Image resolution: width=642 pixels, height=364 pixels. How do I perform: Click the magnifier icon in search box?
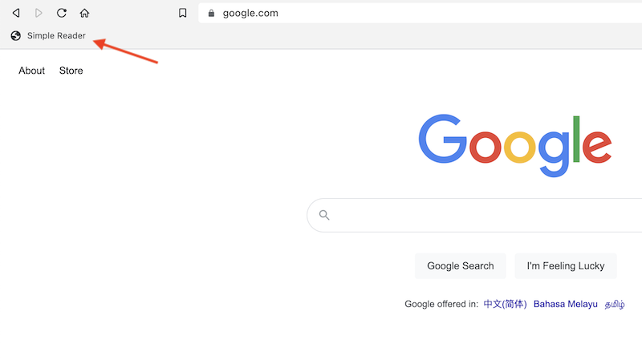(x=324, y=215)
